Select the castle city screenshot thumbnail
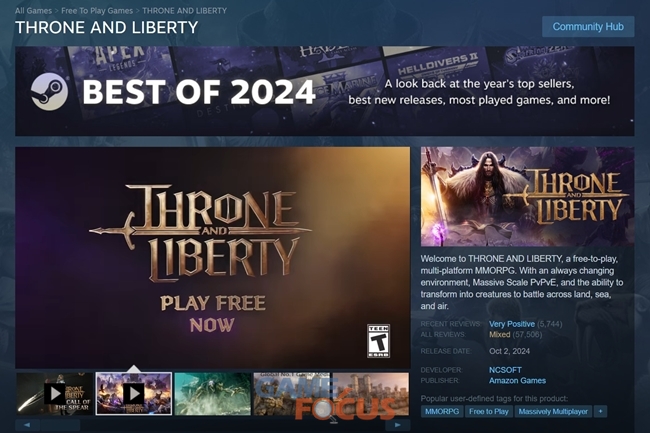This screenshot has height=433, width=650. [x=371, y=394]
